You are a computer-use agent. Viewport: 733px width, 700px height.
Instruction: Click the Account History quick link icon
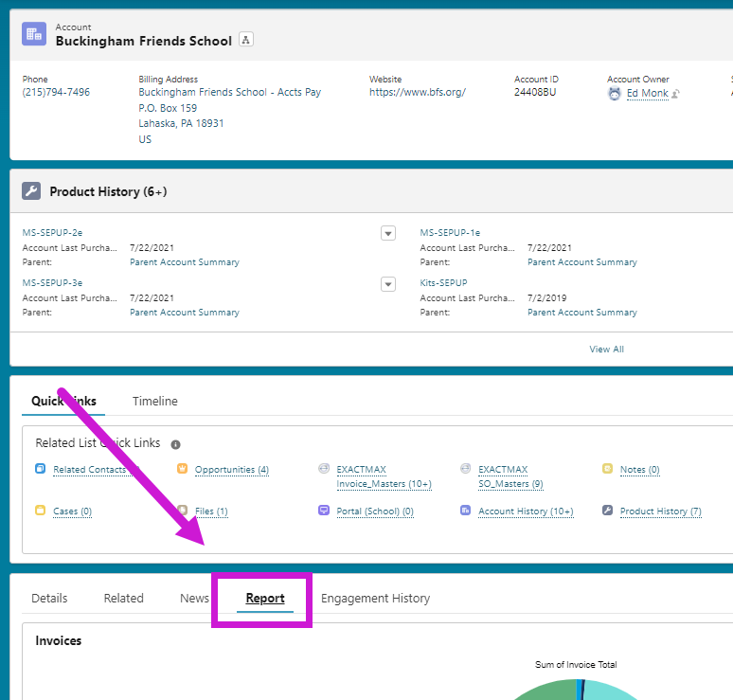click(465, 511)
